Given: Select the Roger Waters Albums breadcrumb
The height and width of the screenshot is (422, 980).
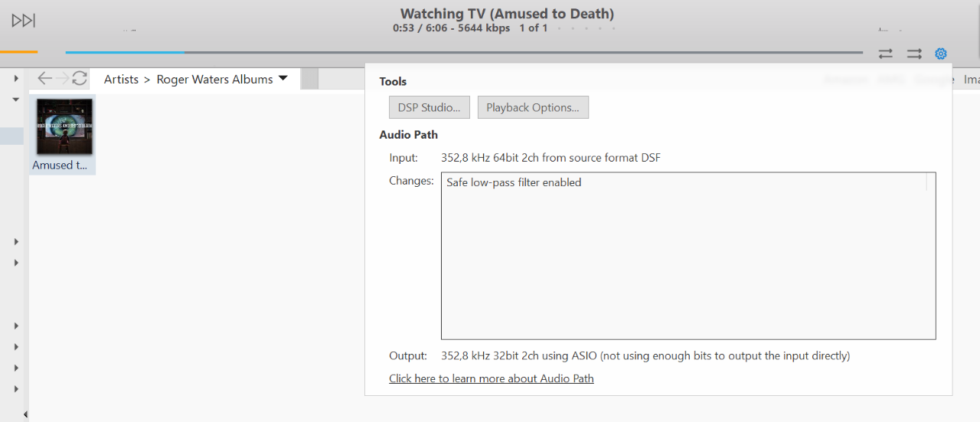Looking at the screenshot, I should coord(214,79).
